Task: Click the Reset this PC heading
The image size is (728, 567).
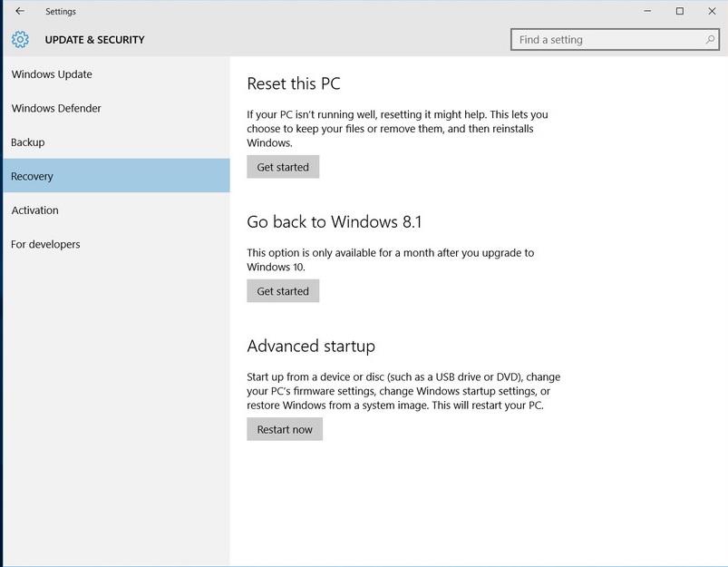Action: (x=294, y=83)
